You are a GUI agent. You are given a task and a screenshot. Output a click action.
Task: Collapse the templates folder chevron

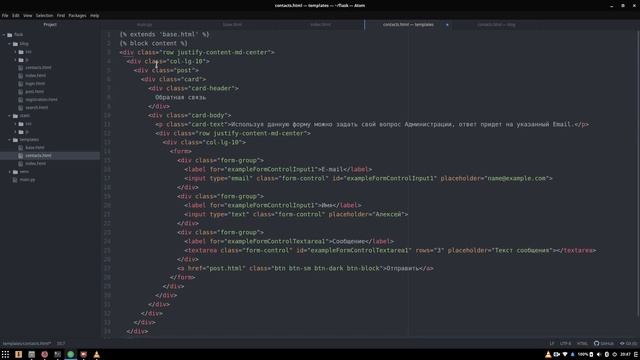(x=9, y=140)
